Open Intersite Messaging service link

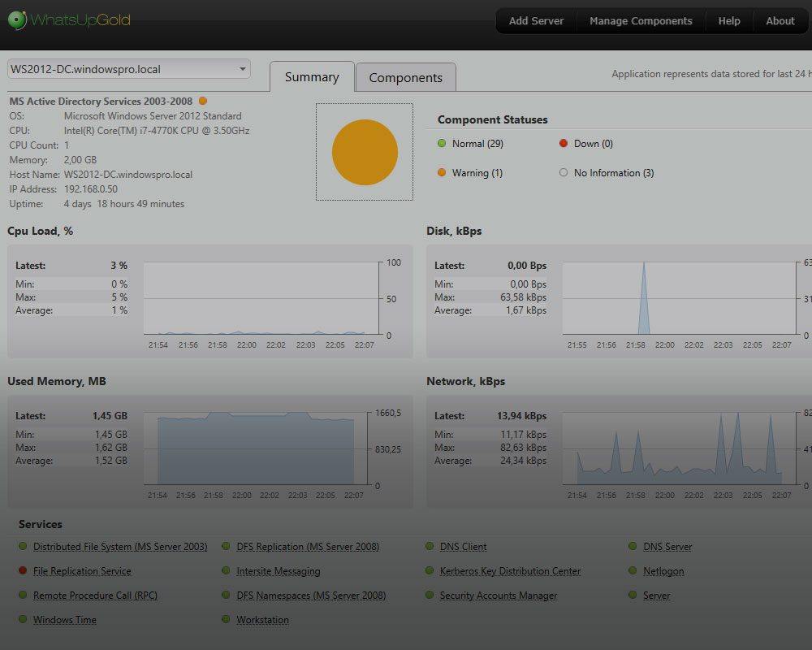(x=278, y=571)
